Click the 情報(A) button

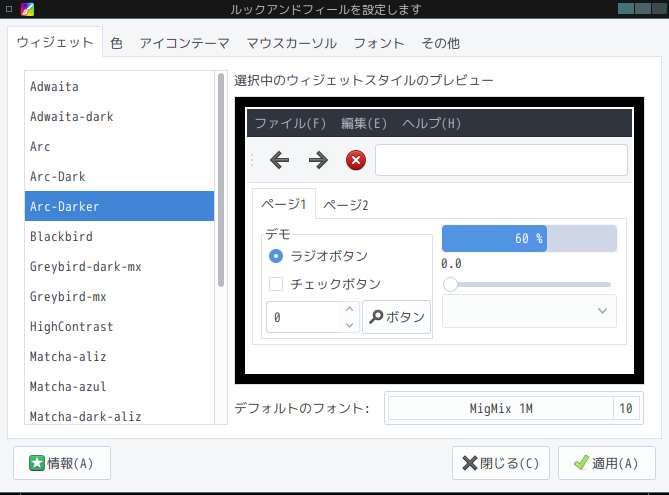click(62, 463)
